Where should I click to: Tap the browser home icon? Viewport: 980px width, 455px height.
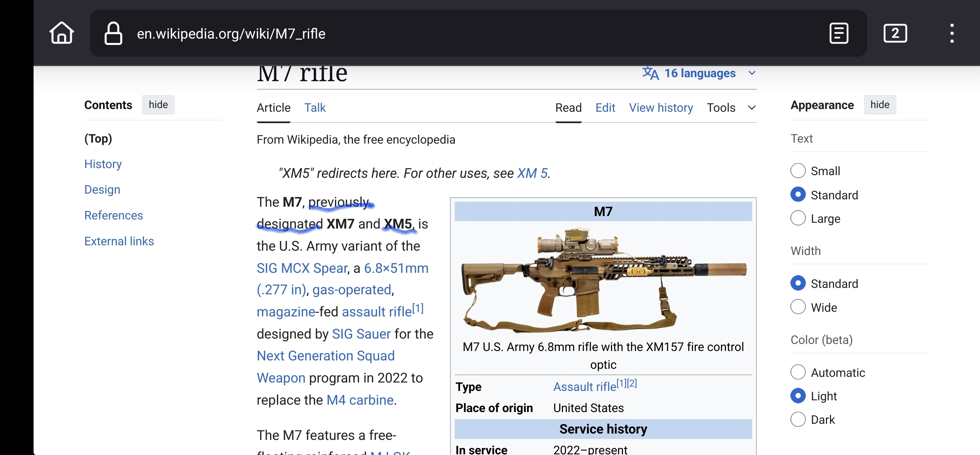tap(61, 34)
